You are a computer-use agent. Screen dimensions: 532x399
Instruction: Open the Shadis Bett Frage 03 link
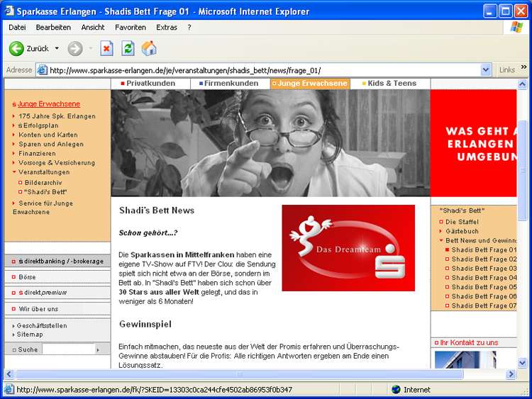click(484, 269)
